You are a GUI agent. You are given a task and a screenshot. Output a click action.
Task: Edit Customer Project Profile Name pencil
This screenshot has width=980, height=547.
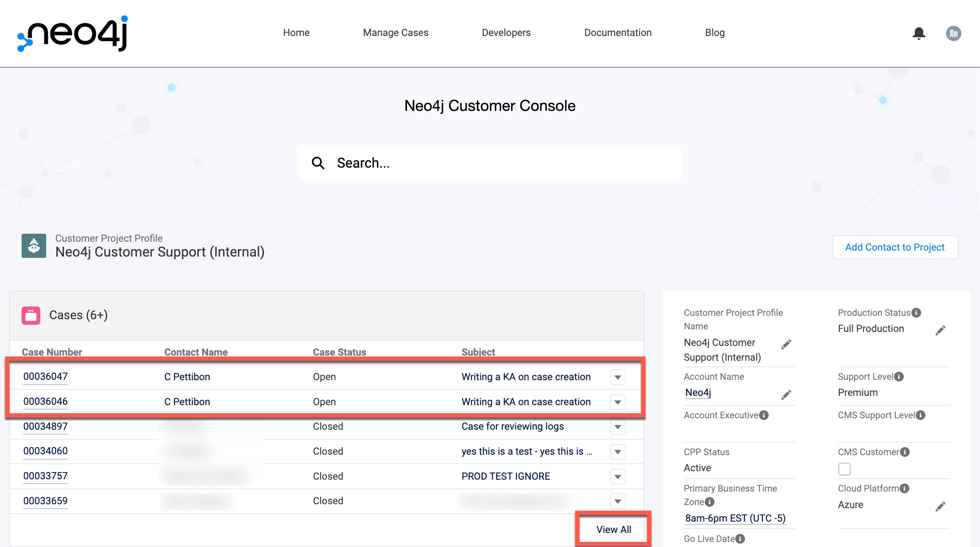tap(786, 345)
